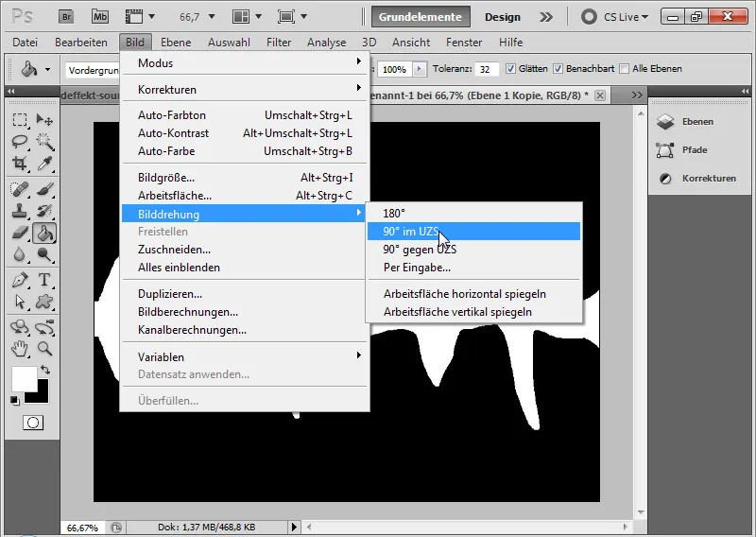Select the Clone Stamp tool
Screen dimensions: 756x537
tap(20, 211)
